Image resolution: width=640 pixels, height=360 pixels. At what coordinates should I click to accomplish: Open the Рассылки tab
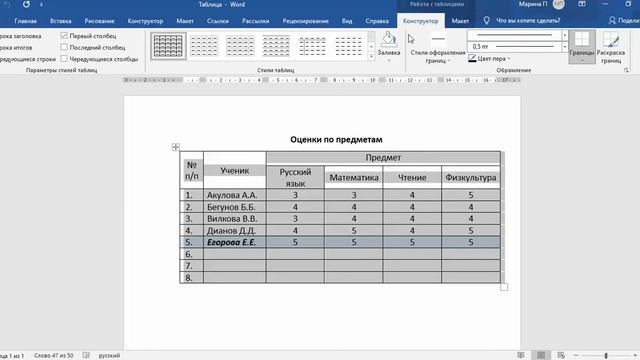[x=256, y=21]
